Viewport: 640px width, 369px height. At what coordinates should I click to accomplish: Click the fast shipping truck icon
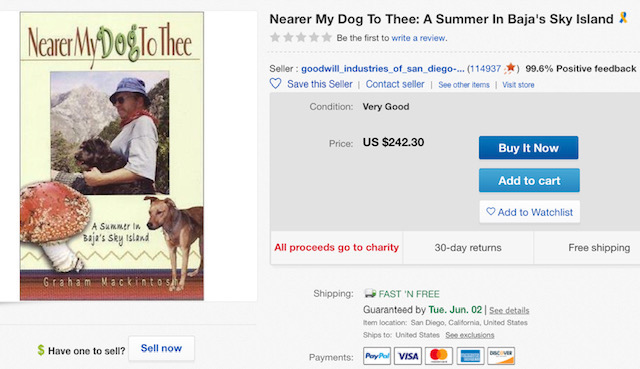tap(370, 293)
